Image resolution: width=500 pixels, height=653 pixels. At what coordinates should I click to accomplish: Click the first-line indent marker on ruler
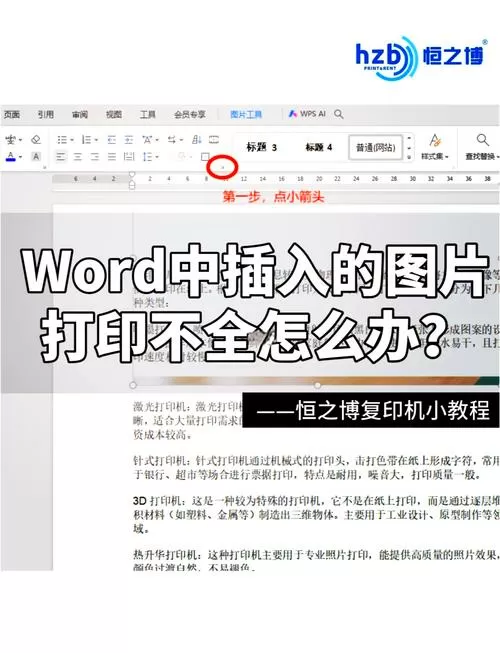coord(132,174)
